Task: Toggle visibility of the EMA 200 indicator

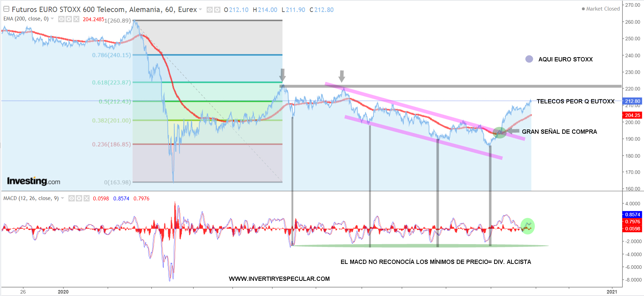Action: coord(61,19)
